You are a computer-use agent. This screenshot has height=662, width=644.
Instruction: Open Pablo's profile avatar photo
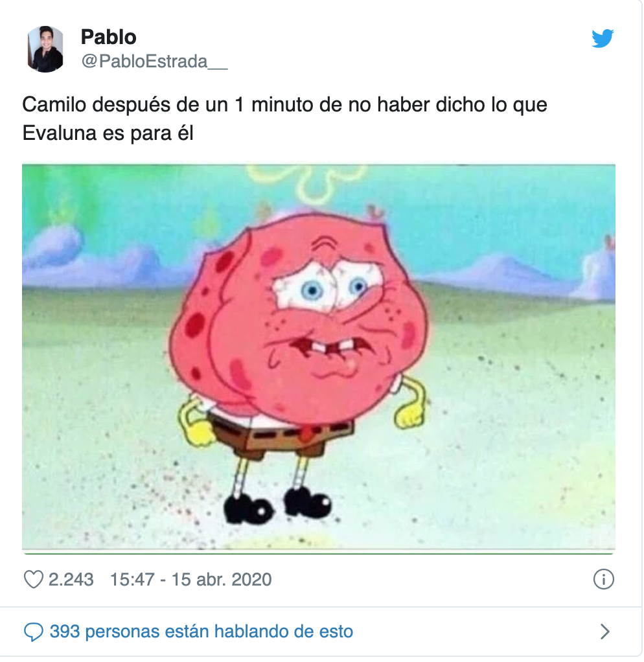pyautogui.click(x=45, y=49)
